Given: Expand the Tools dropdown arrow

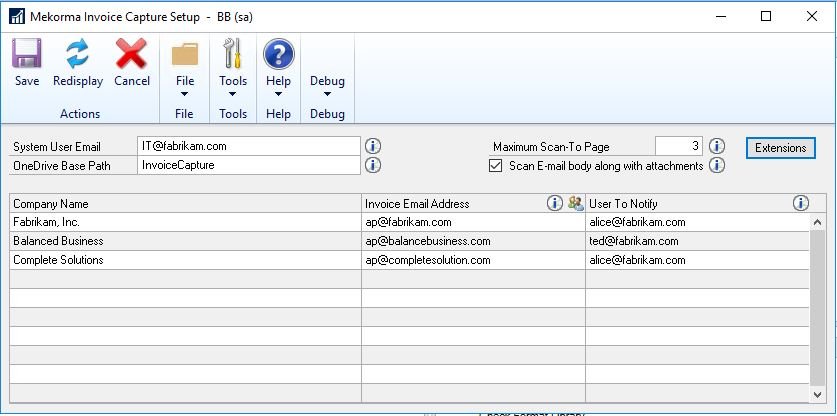Looking at the screenshot, I should (x=233, y=95).
